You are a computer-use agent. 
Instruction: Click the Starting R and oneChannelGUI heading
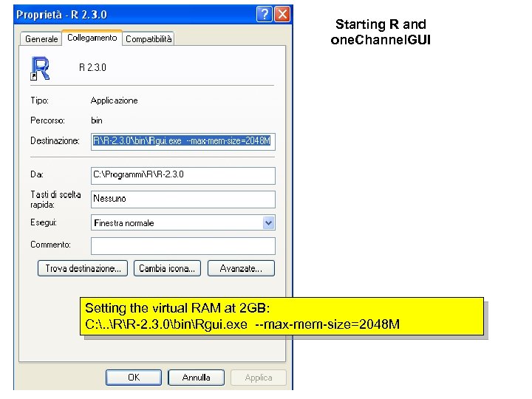[381, 32]
